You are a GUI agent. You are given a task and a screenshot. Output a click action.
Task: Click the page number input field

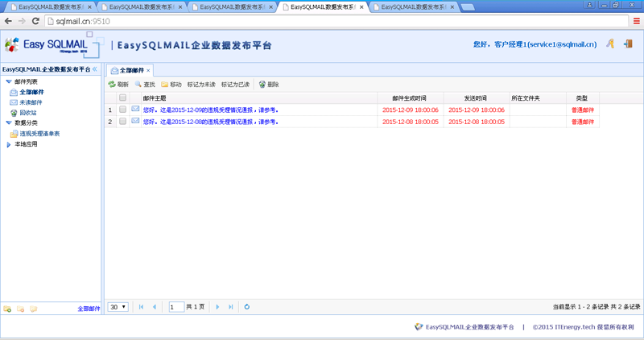point(176,307)
